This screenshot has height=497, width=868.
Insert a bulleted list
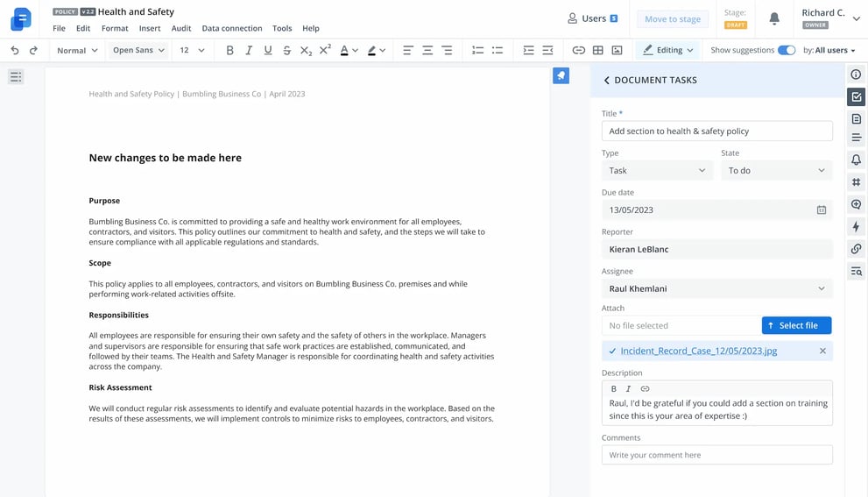tap(498, 51)
